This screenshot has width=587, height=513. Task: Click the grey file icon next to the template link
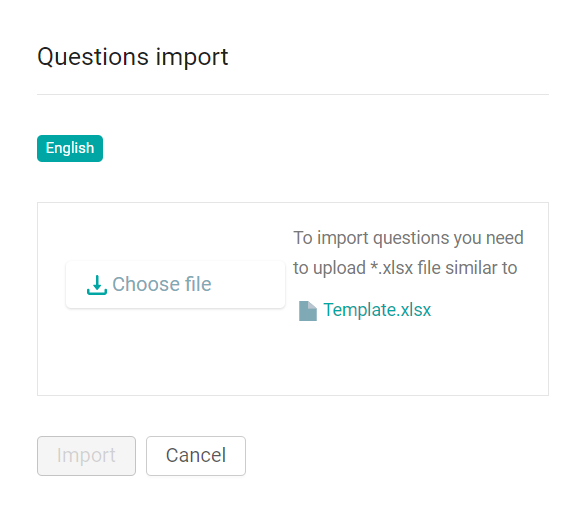coord(308,311)
